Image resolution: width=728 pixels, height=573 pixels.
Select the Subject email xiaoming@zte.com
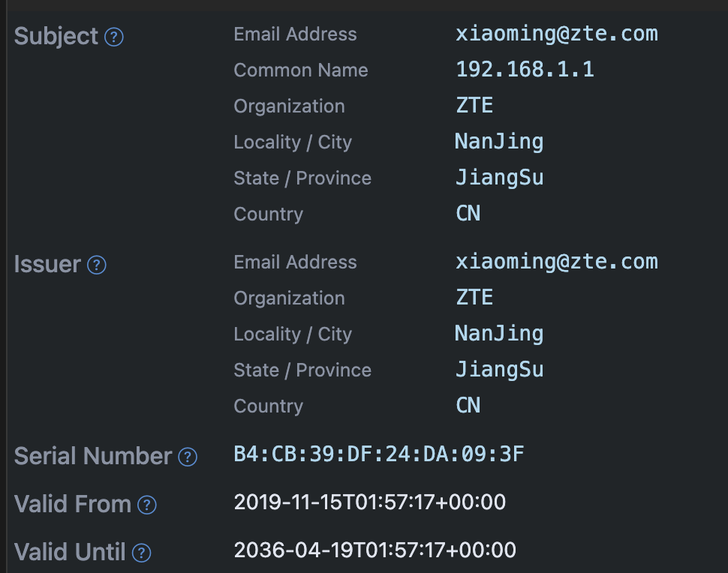(x=557, y=34)
